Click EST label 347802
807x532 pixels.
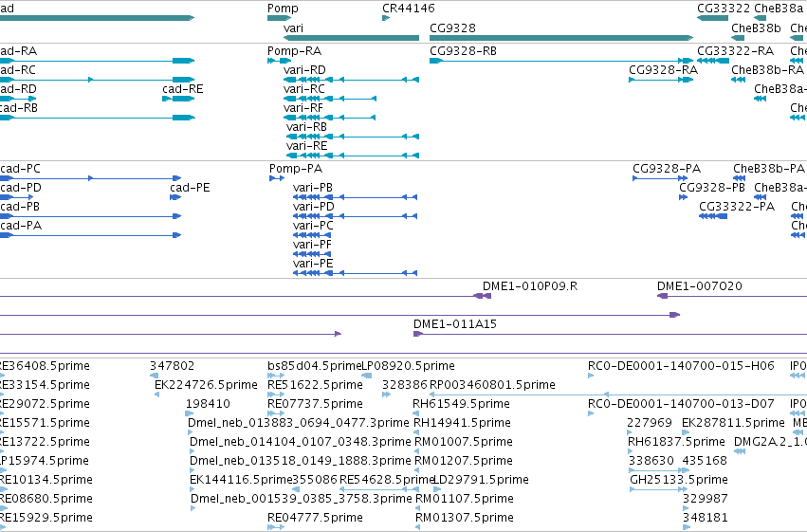pyautogui.click(x=172, y=366)
